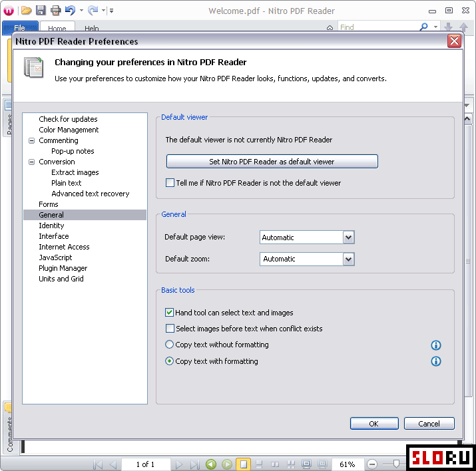Collapse the Conversion tree node
The width and height of the screenshot is (476, 471).
click(31, 162)
